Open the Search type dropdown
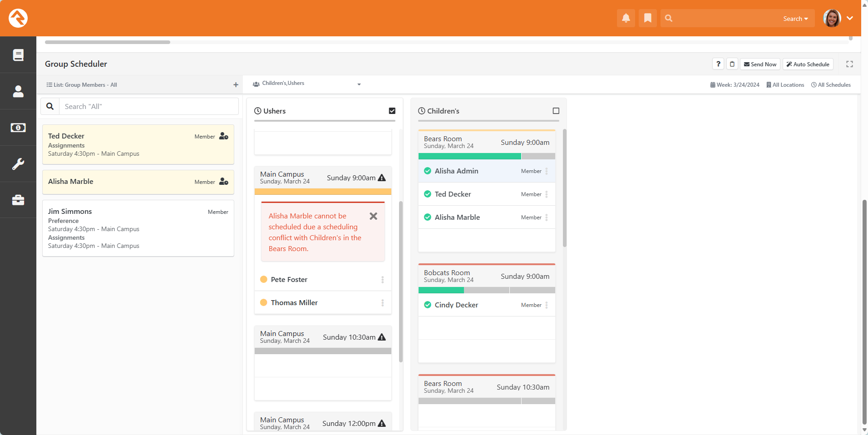The width and height of the screenshot is (868, 435). click(x=795, y=19)
